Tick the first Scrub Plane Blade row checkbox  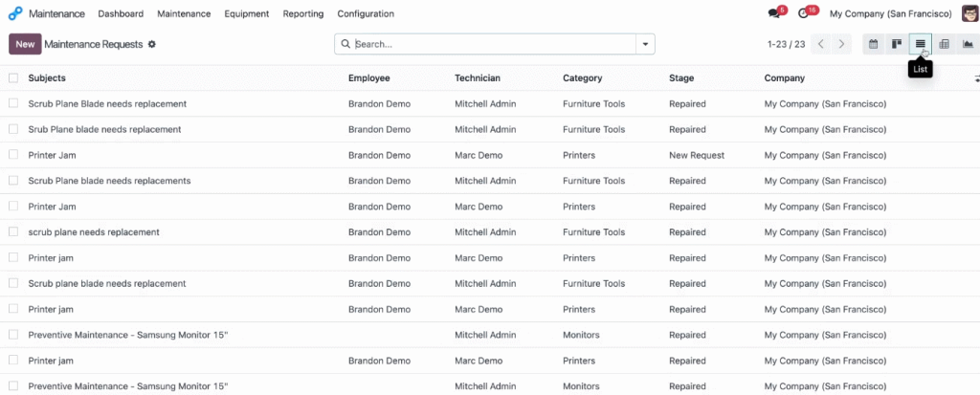click(13, 103)
